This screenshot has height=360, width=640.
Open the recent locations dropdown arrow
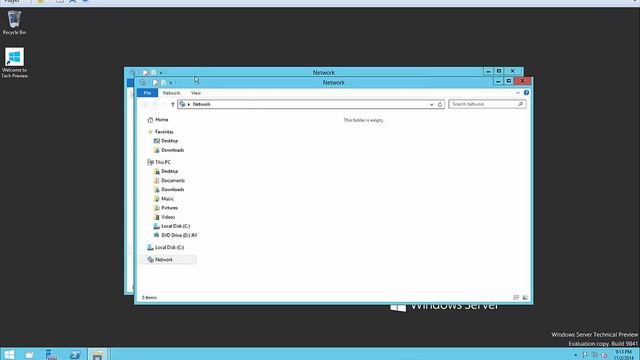pos(164,104)
